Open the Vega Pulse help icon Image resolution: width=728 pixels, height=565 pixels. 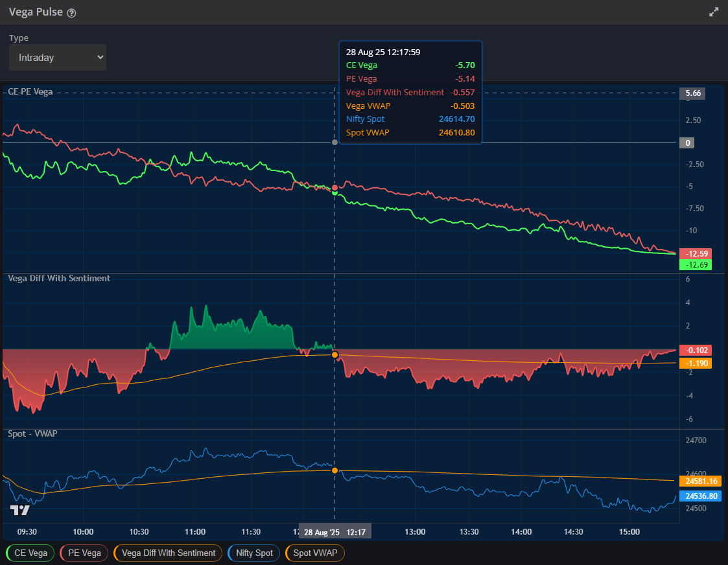(70, 12)
